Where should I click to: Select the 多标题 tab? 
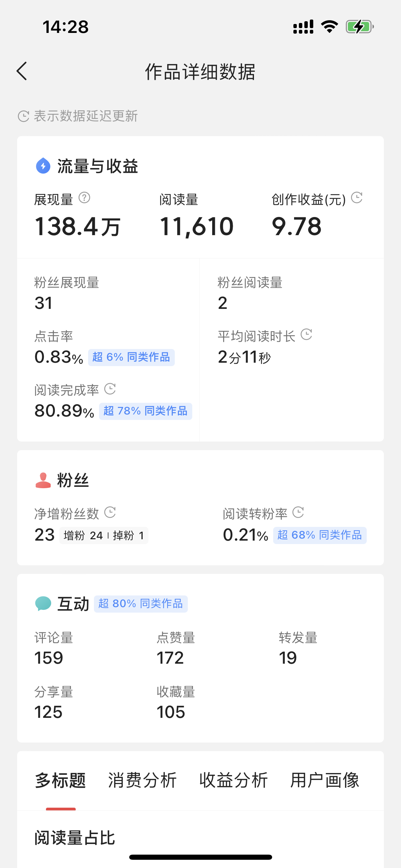61,781
